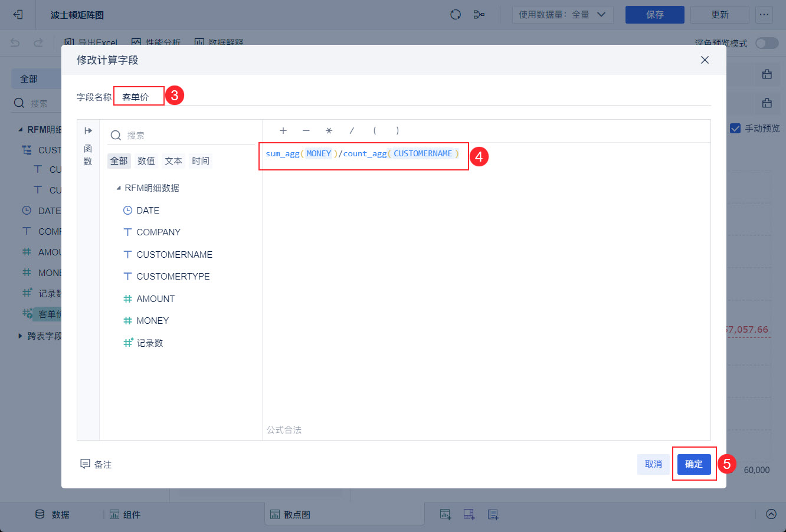This screenshot has width=786, height=532.
Task: Click the lower lock icon on right panel
Action: tap(767, 103)
